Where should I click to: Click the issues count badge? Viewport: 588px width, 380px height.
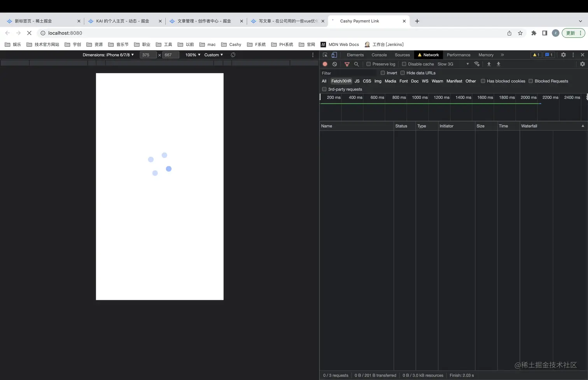[x=549, y=55]
